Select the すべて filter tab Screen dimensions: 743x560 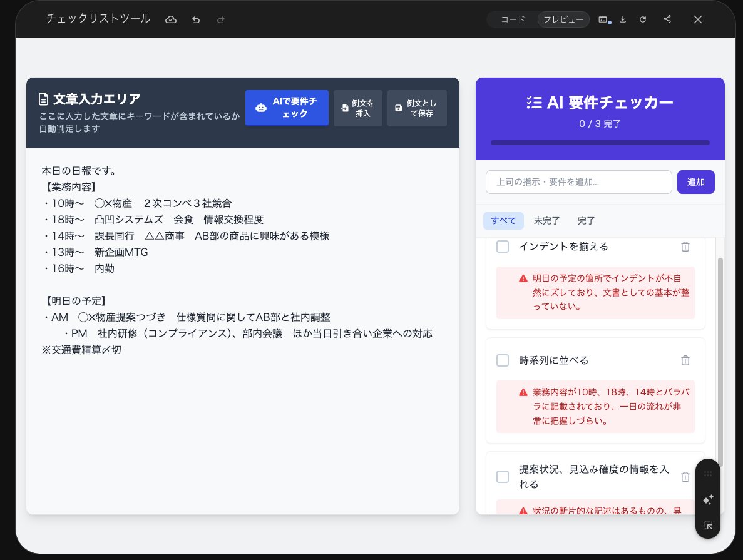503,221
